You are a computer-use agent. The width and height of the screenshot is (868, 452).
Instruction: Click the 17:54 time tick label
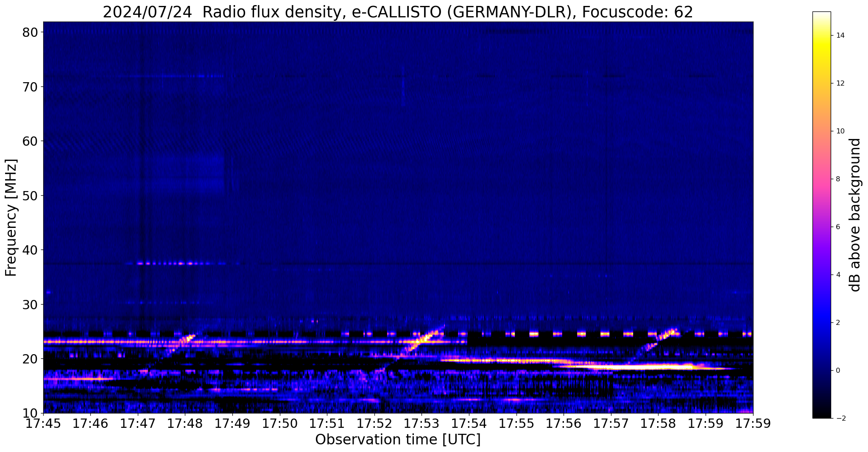(469, 424)
